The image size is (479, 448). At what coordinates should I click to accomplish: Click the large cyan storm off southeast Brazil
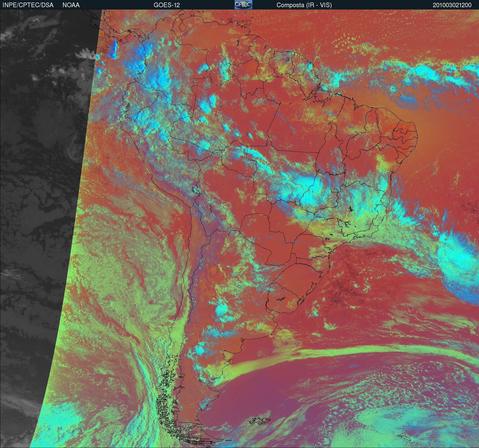tap(456, 259)
